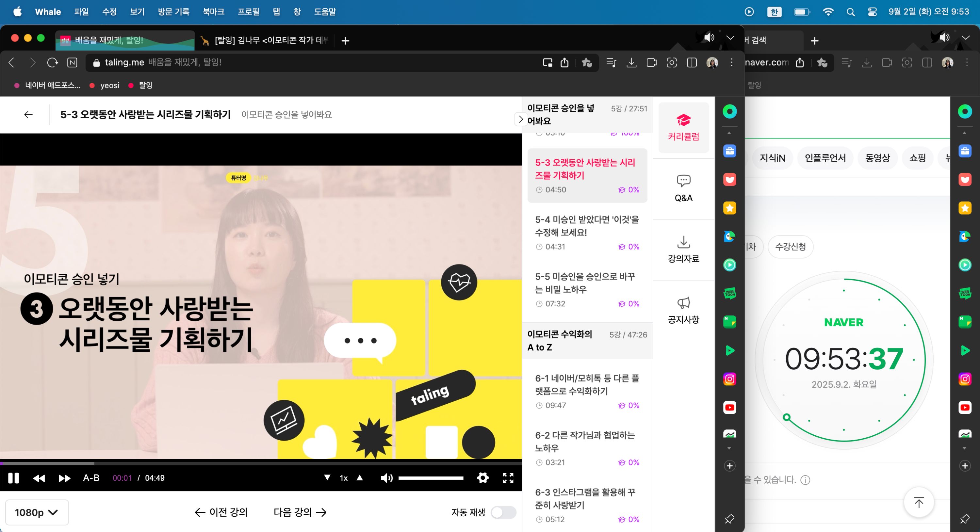Enter fullscreen video mode
980x532 pixels.
[x=508, y=477]
